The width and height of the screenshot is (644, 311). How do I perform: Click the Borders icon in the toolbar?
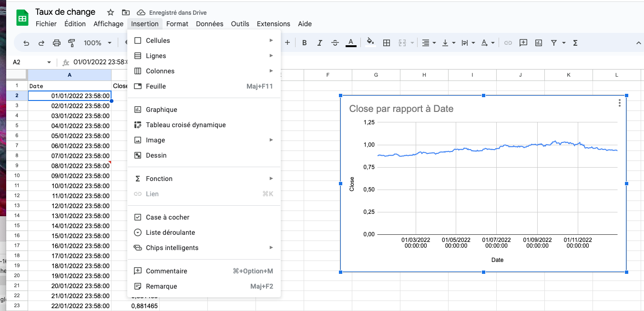[387, 42]
